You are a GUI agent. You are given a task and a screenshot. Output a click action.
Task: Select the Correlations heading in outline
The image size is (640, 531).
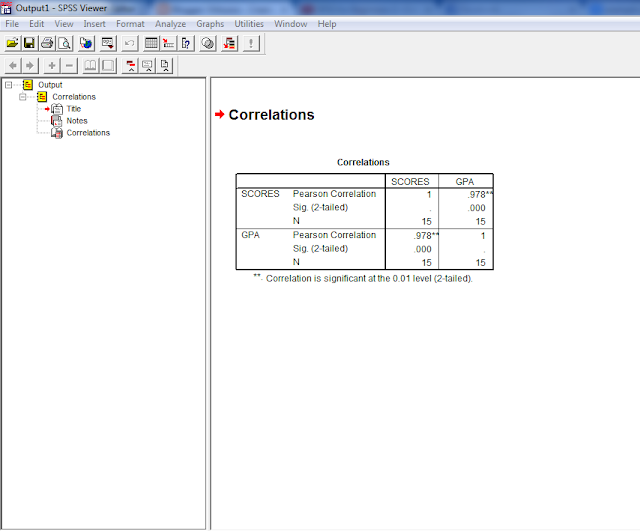74,97
